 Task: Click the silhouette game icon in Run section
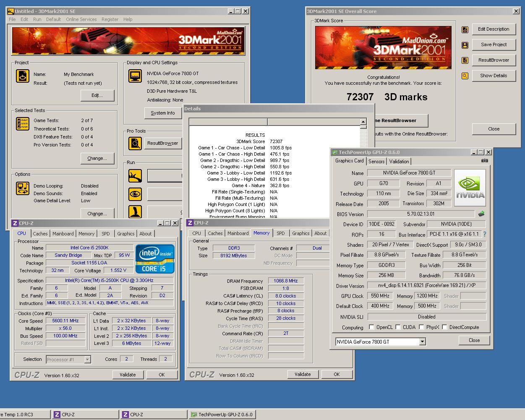[x=135, y=211]
